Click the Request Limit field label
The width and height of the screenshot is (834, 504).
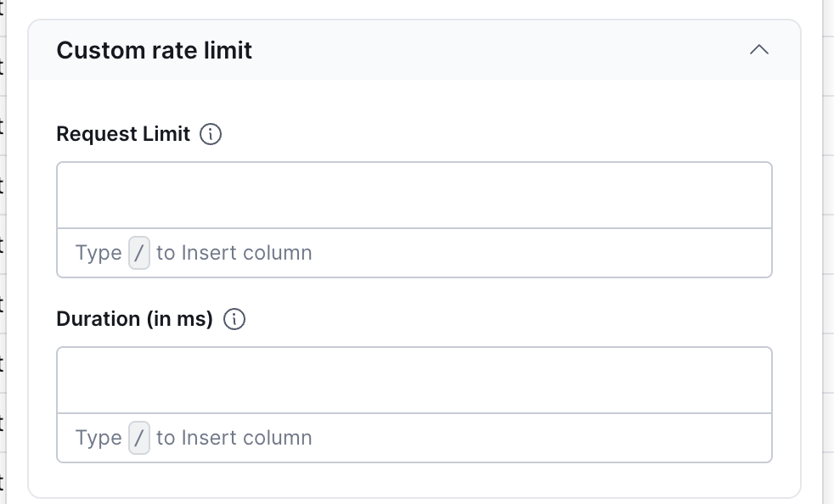(x=123, y=134)
